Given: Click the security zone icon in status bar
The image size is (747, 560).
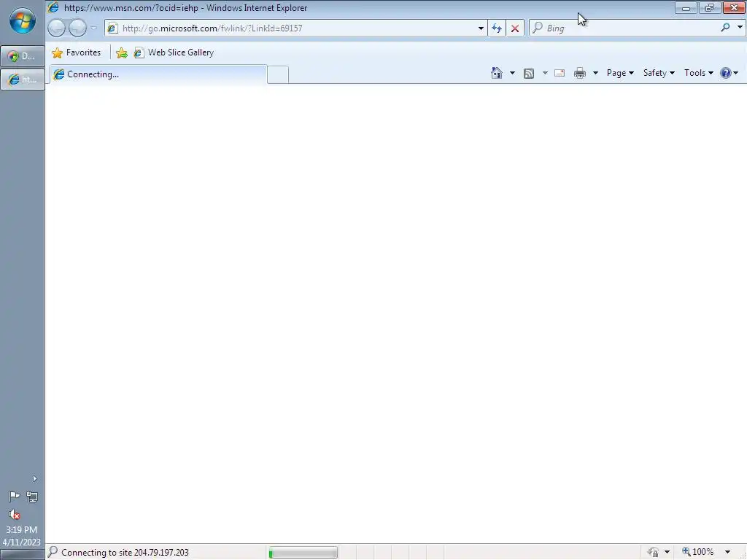Looking at the screenshot, I should 653,552.
